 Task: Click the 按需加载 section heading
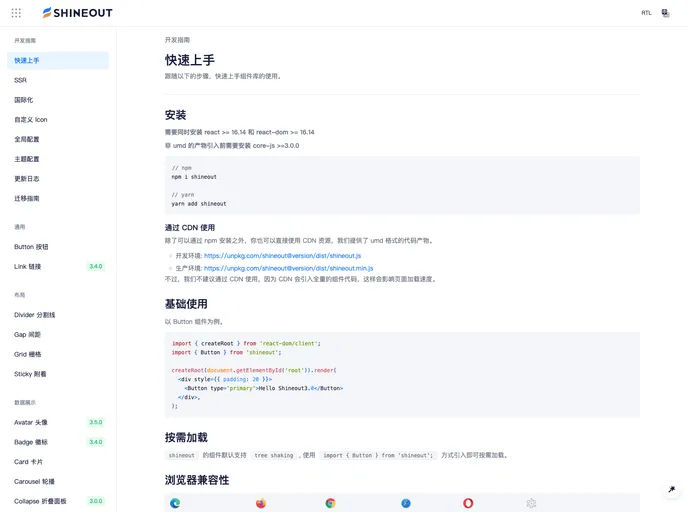(186, 437)
